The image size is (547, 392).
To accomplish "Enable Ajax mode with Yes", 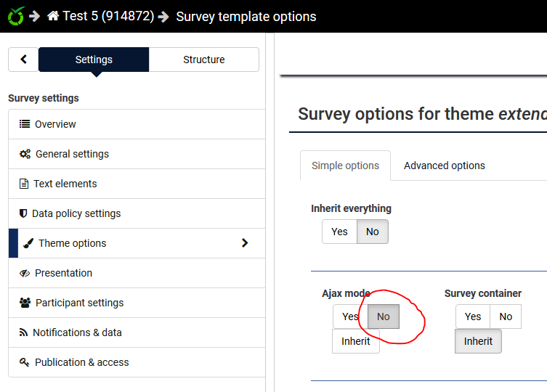I will 350,317.
